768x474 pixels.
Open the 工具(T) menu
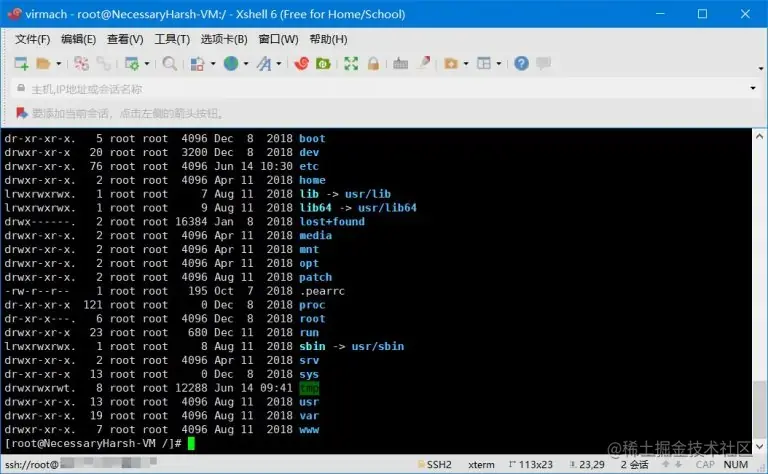pyautogui.click(x=172, y=39)
